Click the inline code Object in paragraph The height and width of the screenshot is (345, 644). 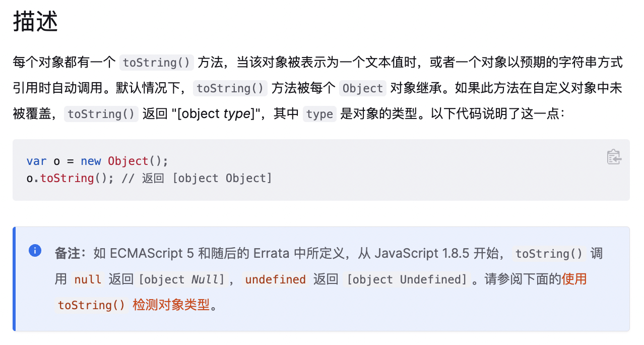(x=363, y=88)
